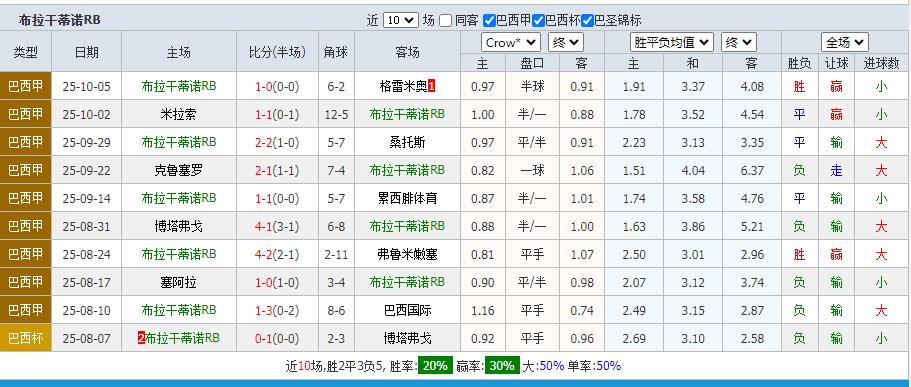The height and width of the screenshot is (387, 911).
Task: Click handicap result 走 in 克鲁塞罗 row
Action: coord(836,170)
